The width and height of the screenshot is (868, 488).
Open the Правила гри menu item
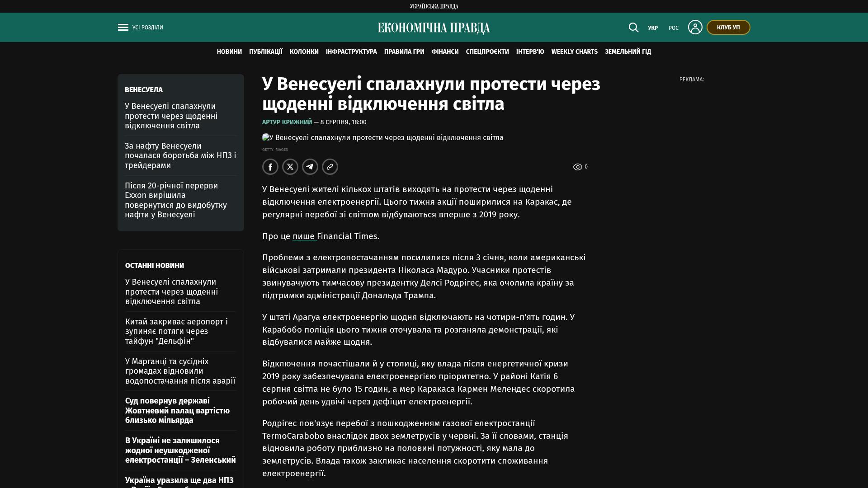pos(404,52)
